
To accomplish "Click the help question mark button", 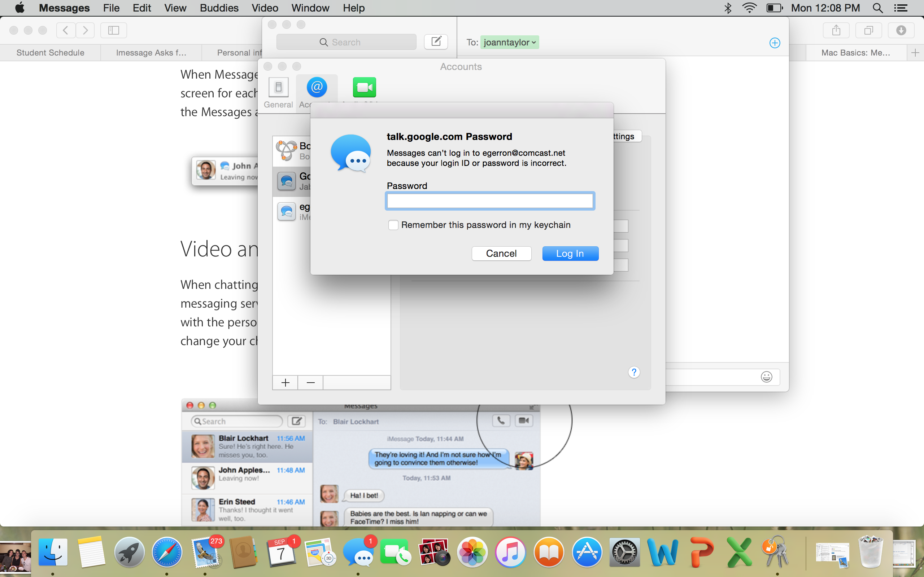I will tap(634, 372).
